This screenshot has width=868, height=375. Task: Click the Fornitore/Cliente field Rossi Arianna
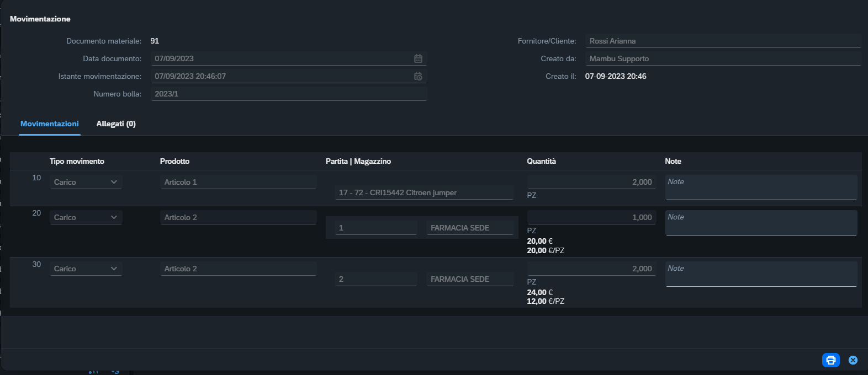(723, 41)
